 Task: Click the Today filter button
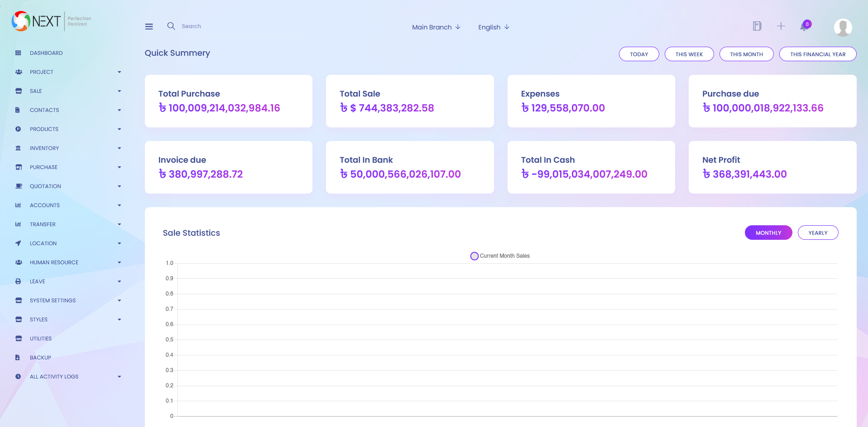[638, 54]
